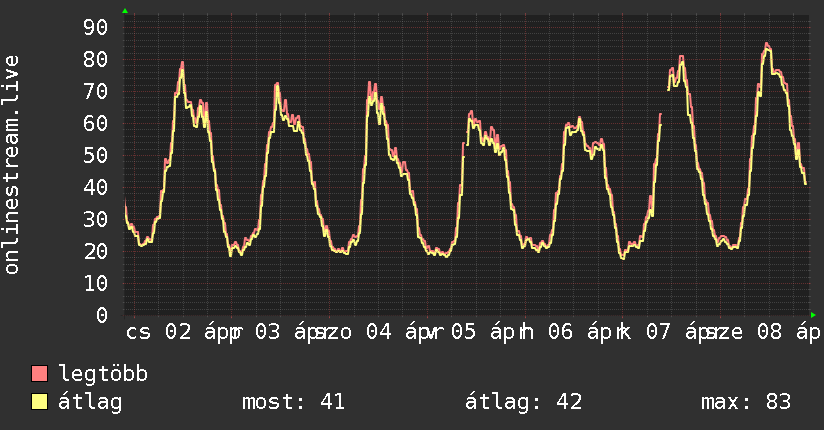Select the legtöbb legend label
The height and width of the screenshot is (430, 824).
(103, 373)
